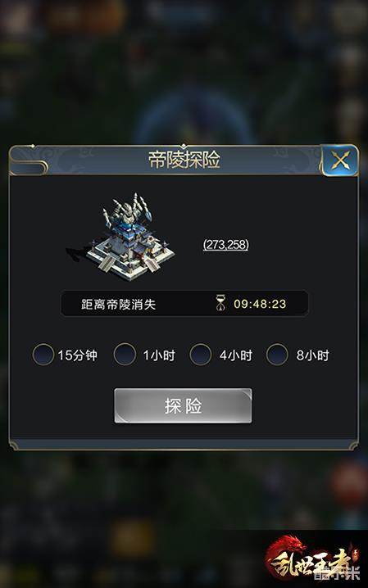The height and width of the screenshot is (588, 368).
Task: Choose duration via the 1小时 text label
Action: tap(159, 355)
